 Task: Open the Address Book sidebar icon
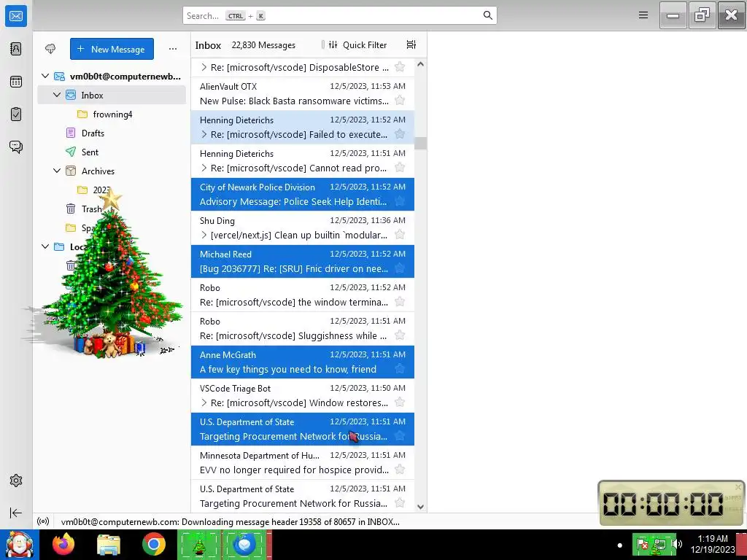pos(16,49)
